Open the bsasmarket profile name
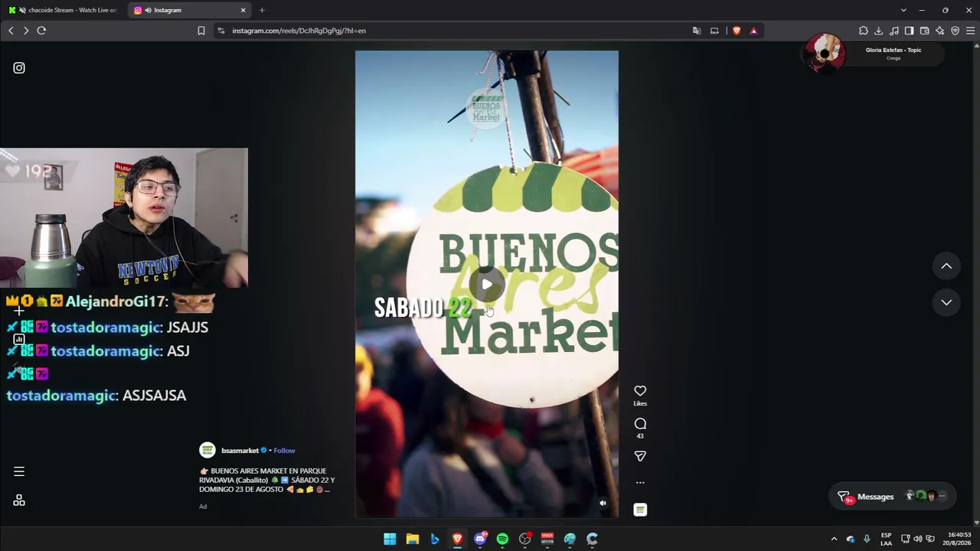This screenshot has height=551, width=980. click(240, 451)
